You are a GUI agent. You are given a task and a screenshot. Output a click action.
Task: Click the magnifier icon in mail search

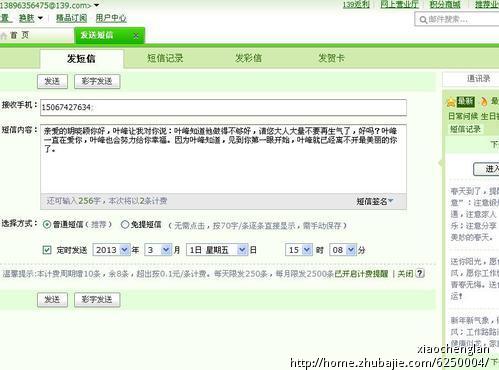pyautogui.click(x=423, y=20)
